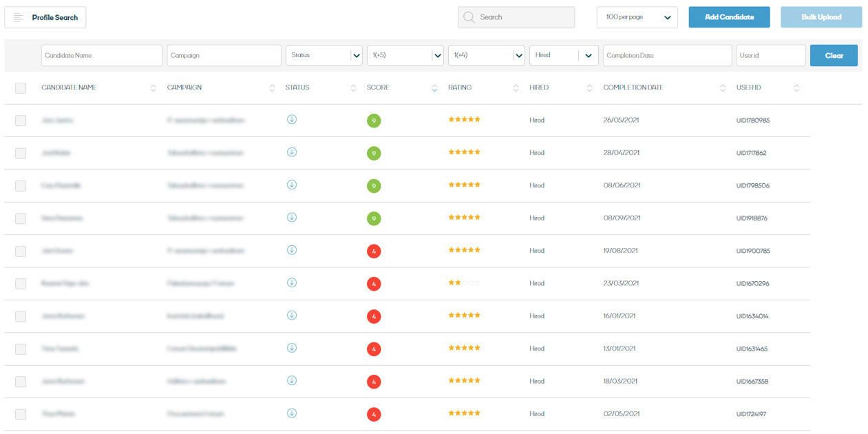This screenshot has height=434, width=868.
Task: Click the status download icon for UID1780985
Action: pyautogui.click(x=292, y=119)
